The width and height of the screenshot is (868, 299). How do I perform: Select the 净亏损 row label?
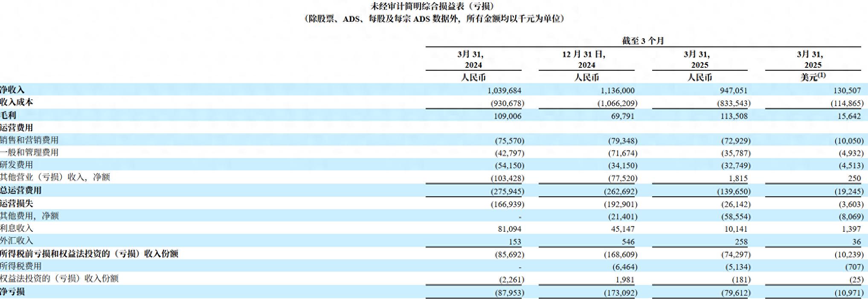[12, 291]
